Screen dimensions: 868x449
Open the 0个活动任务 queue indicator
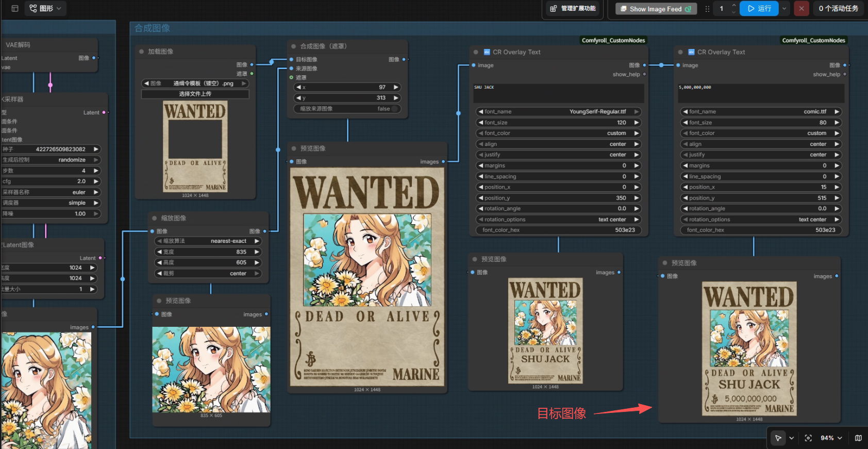click(x=838, y=9)
